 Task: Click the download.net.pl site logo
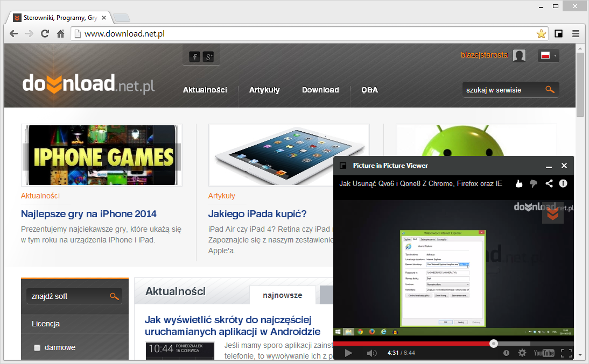click(x=89, y=83)
